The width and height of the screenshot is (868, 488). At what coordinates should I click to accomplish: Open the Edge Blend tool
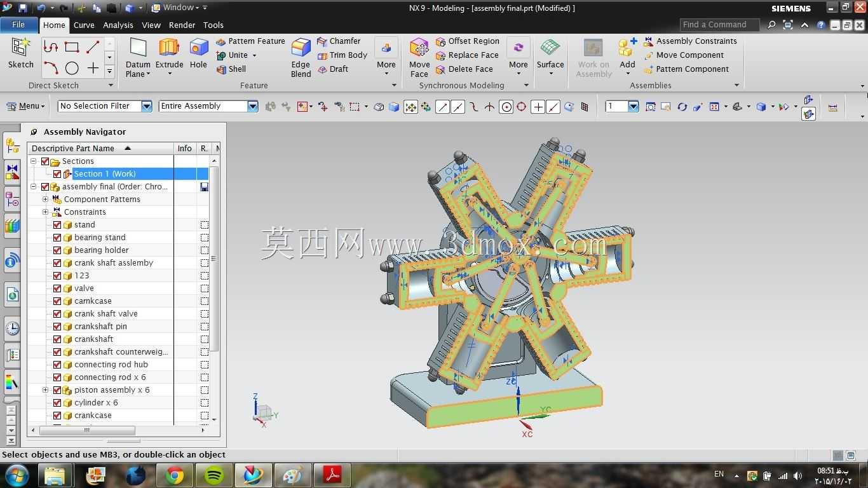[301, 57]
